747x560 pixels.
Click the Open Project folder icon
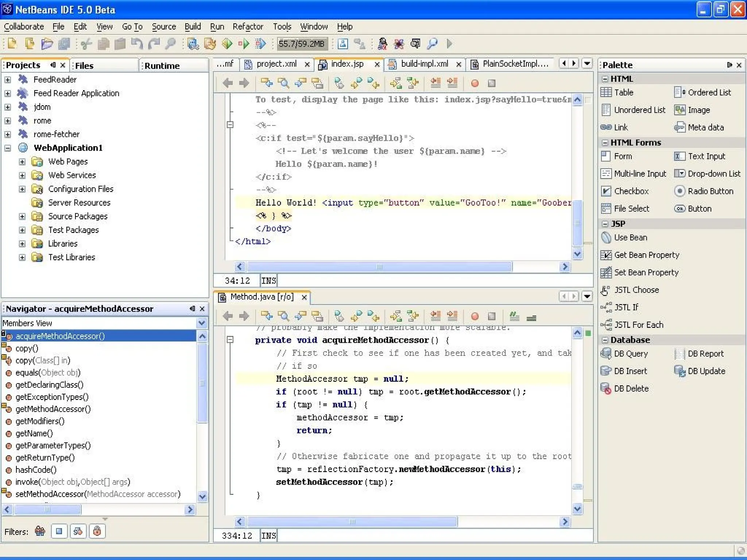point(47,44)
